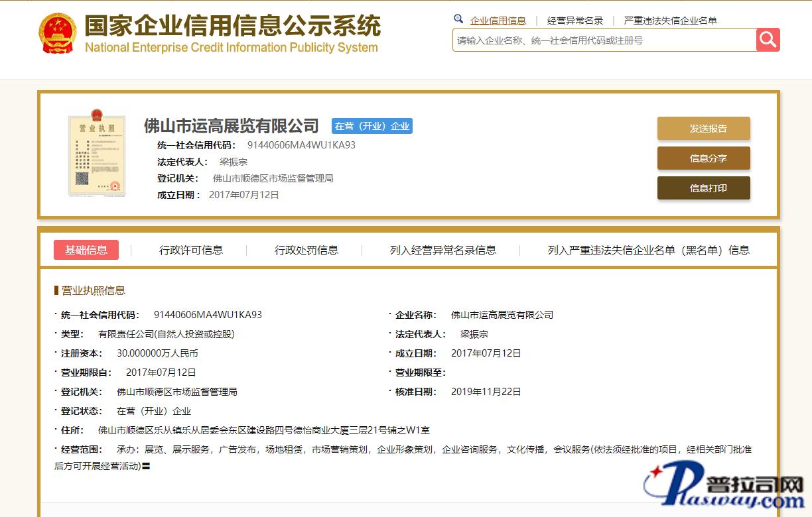
Task: Open the 列入严重违法失信企业名单（黑名单）信息 tab
Action: pos(648,250)
